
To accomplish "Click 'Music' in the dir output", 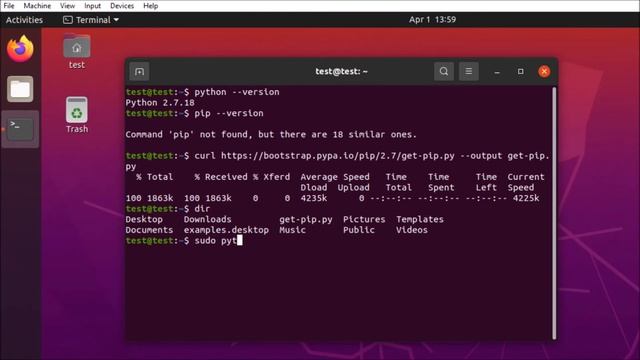I will pyautogui.click(x=292, y=230).
